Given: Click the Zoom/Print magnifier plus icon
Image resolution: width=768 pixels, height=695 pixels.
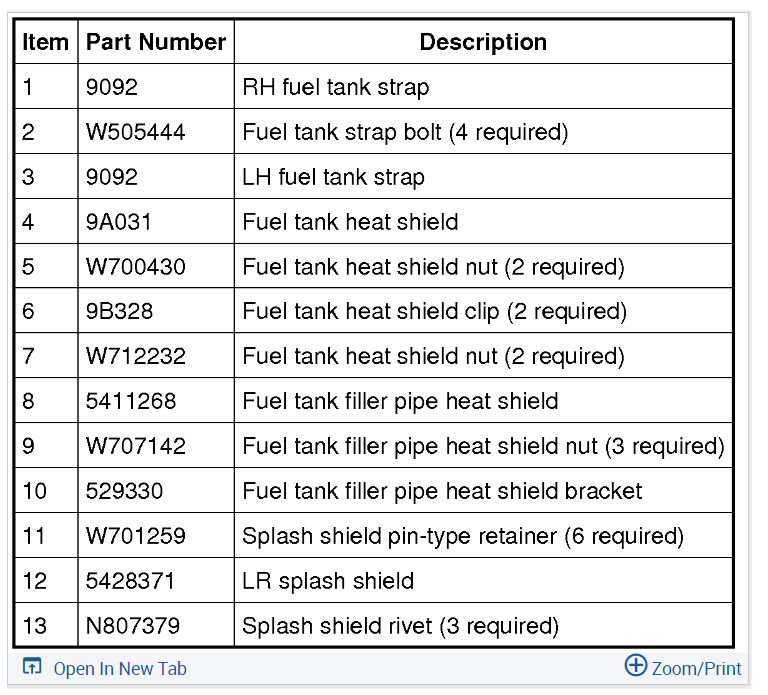Looking at the screenshot, I should click(636, 665).
